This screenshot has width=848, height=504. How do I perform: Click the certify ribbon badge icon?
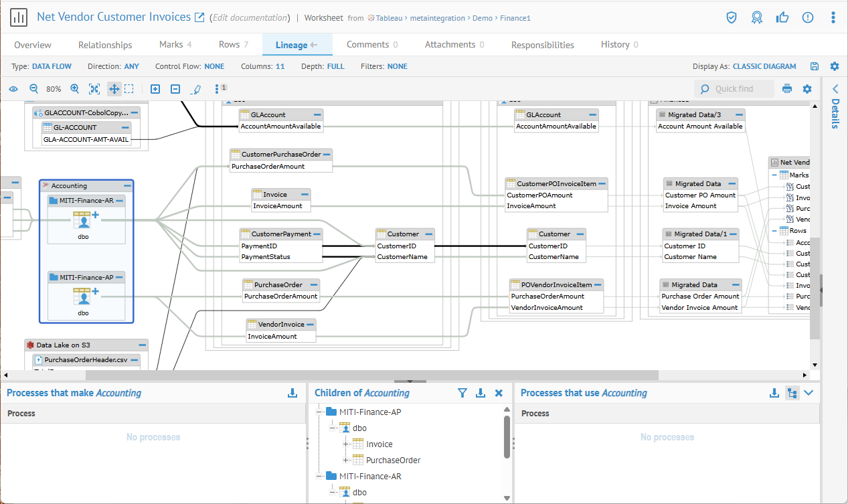click(756, 17)
